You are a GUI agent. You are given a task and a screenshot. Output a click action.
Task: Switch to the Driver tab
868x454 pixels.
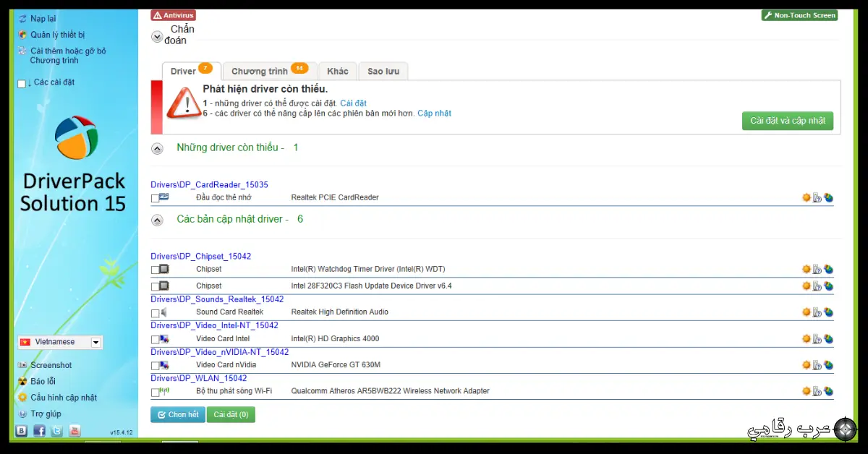point(191,71)
